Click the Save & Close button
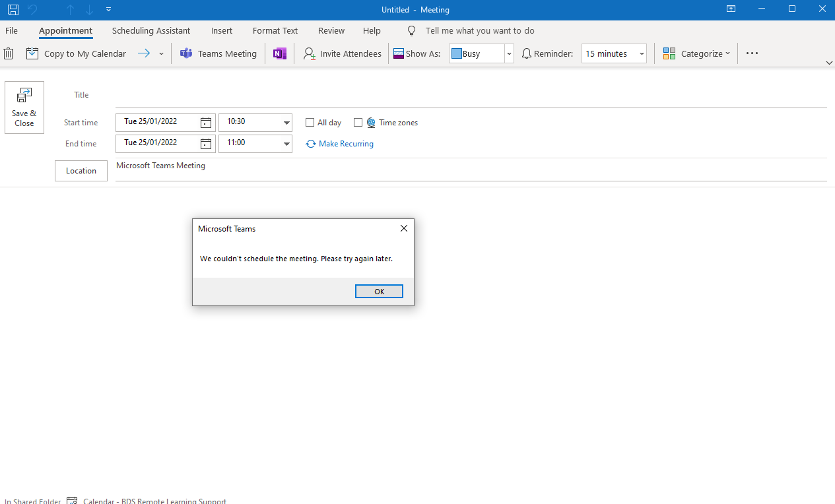Screen dimensions: 835x504 [24, 108]
